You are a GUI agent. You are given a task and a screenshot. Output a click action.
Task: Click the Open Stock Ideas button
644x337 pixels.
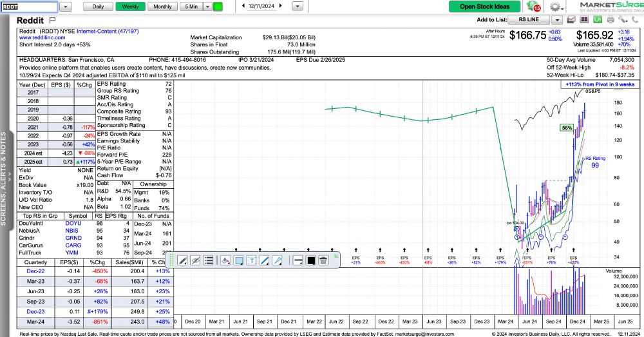pyautogui.click(x=485, y=6)
